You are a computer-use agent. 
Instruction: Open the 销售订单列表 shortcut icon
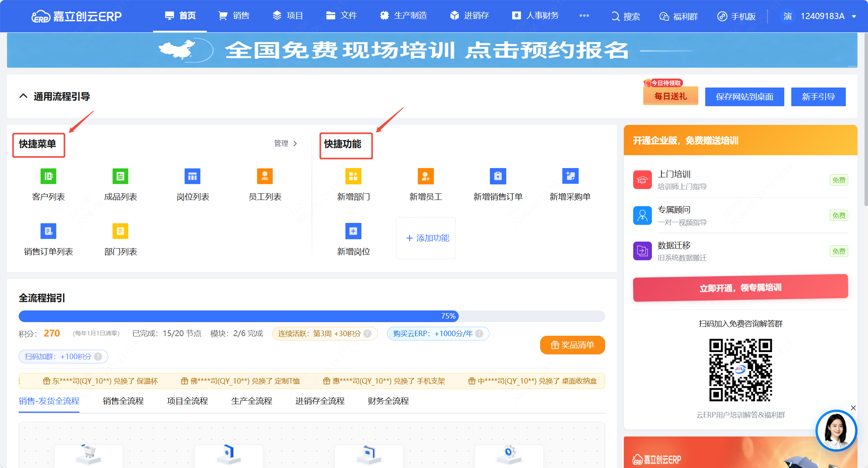click(x=48, y=231)
